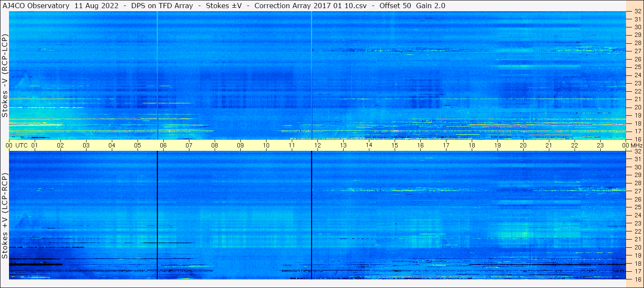Click the '16' hour label on time axis
Image resolution: width=644 pixels, height=288 pixels.
(x=420, y=145)
